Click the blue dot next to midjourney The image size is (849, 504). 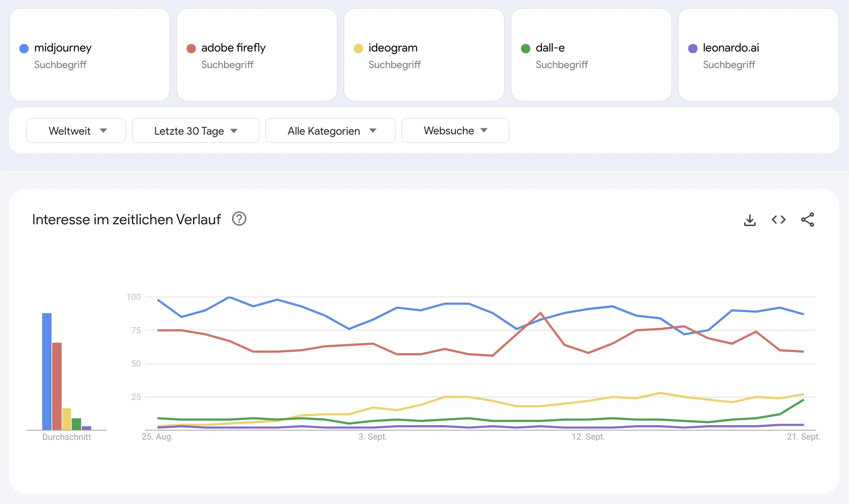coord(24,48)
